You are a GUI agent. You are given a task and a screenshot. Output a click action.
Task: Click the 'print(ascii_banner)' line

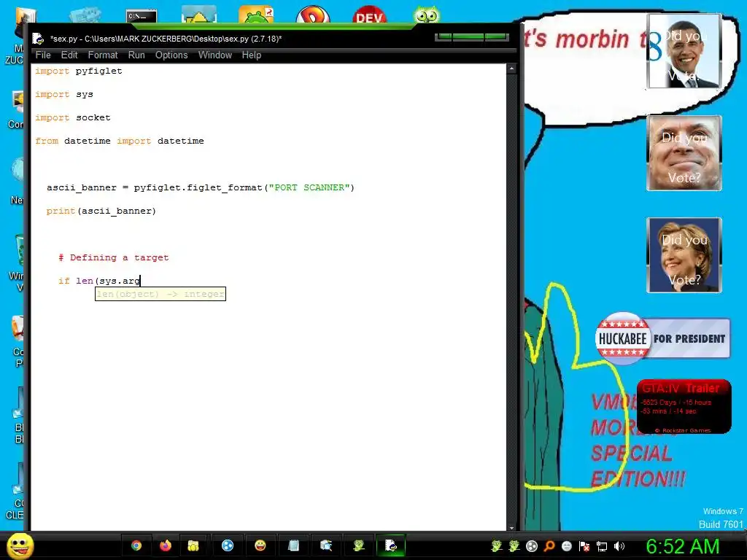(x=101, y=211)
